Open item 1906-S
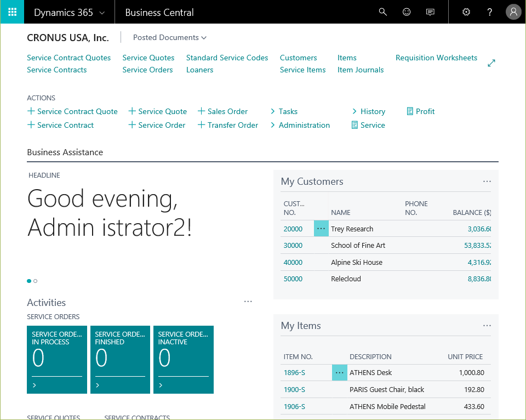 [x=294, y=407]
